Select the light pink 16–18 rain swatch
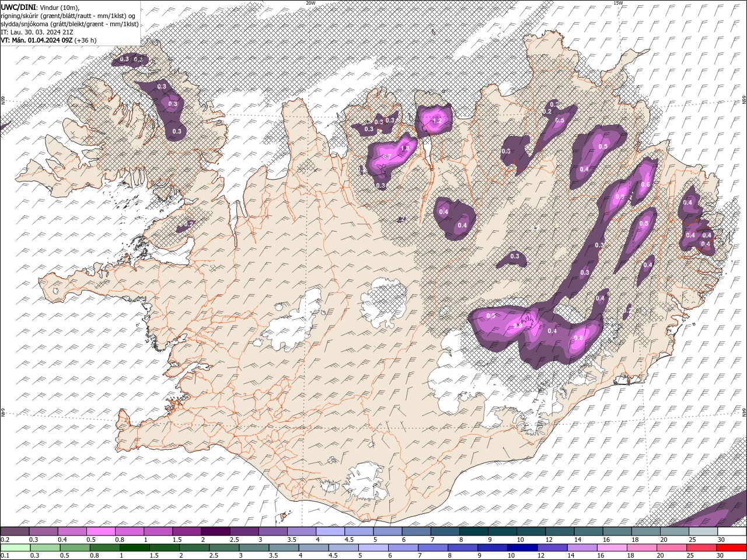 (x=611, y=548)
